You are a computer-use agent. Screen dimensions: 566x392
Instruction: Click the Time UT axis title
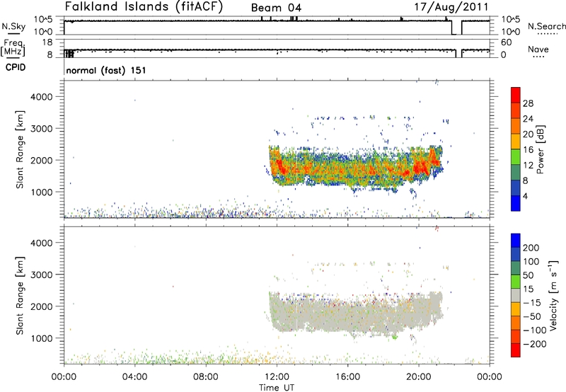coord(277,388)
